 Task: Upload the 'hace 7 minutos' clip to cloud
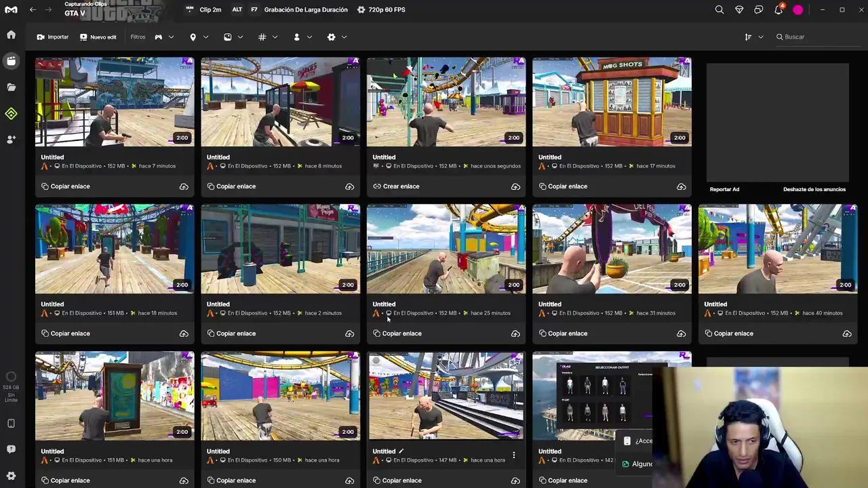coord(184,186)
